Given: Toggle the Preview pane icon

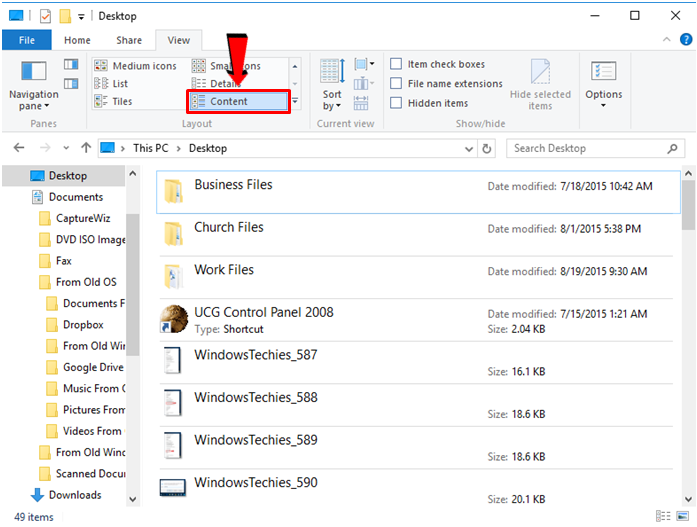Looking at the screenshot, I should (x=71, y=65).
